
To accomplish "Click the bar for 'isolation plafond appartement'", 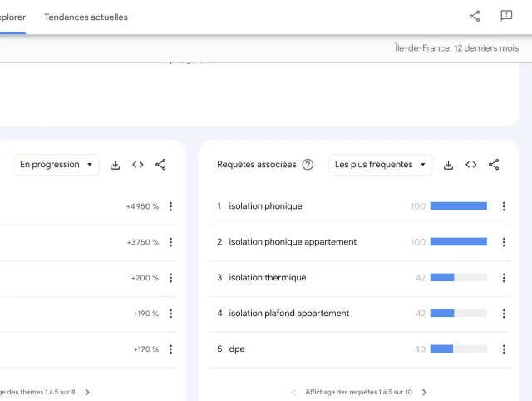I will pos(458,314).
